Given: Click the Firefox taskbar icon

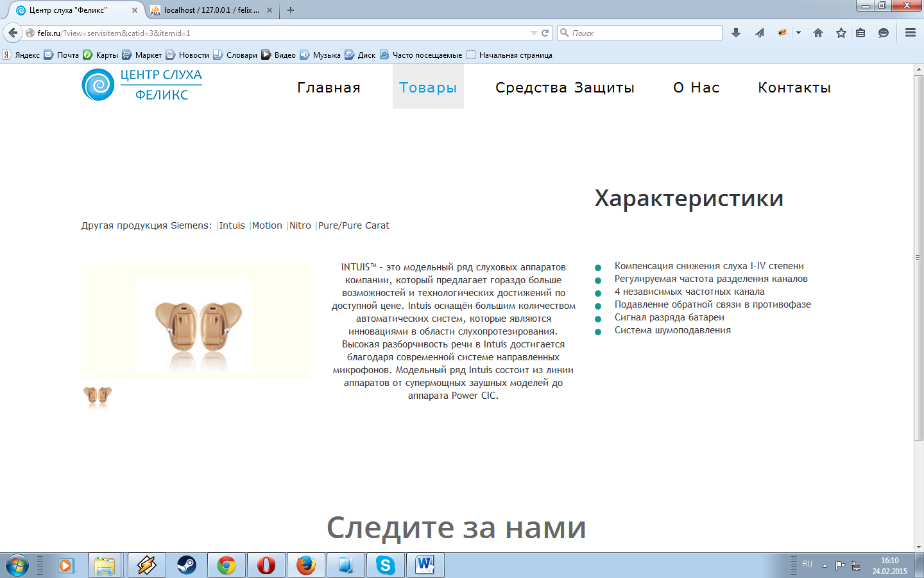Looking at the screenshot, I should click(x=306, y=566).
